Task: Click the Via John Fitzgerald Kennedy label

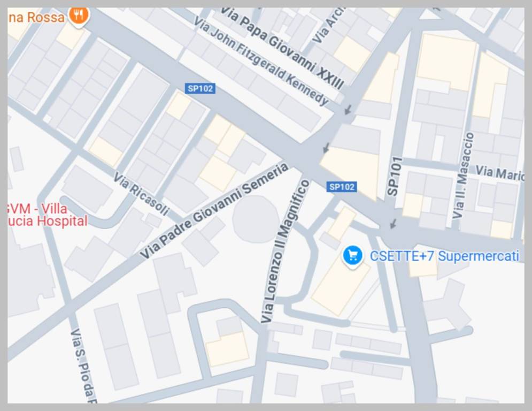Action: tap(261, 61)
